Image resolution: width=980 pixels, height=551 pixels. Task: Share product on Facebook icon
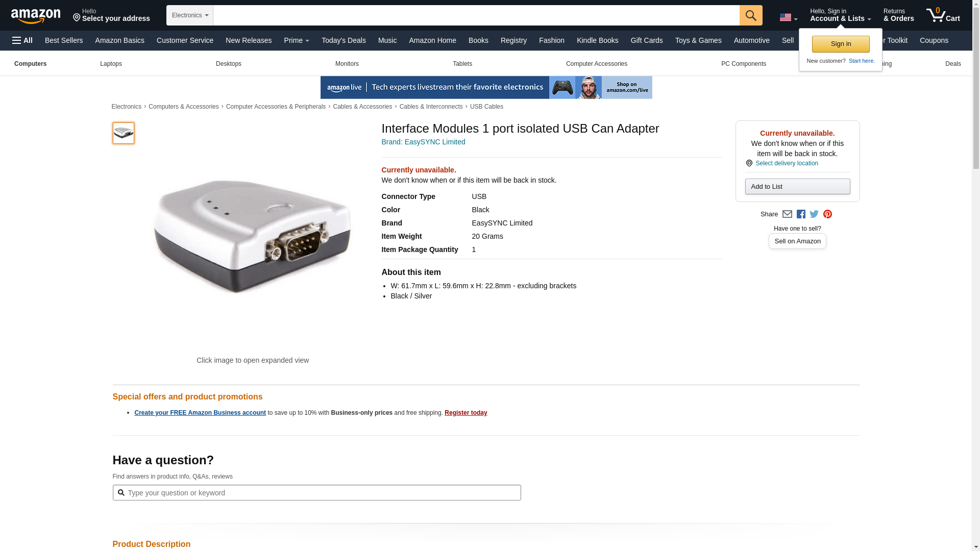coord(801,214)
